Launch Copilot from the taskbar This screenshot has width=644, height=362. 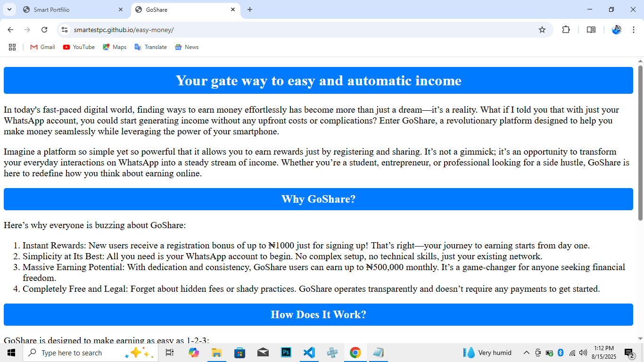194,353
